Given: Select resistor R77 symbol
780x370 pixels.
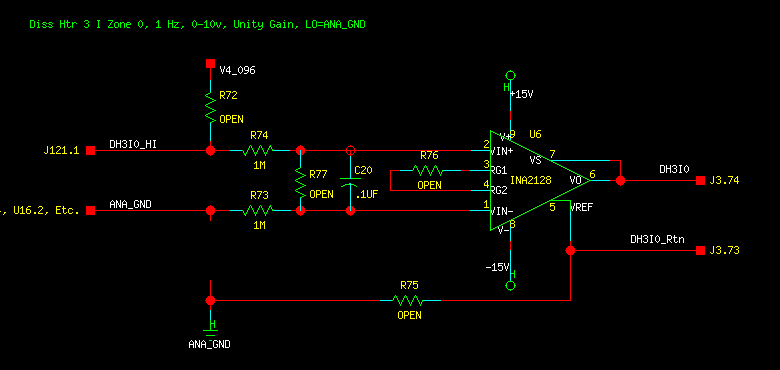Looking at the screenshot, I should 300,181.
